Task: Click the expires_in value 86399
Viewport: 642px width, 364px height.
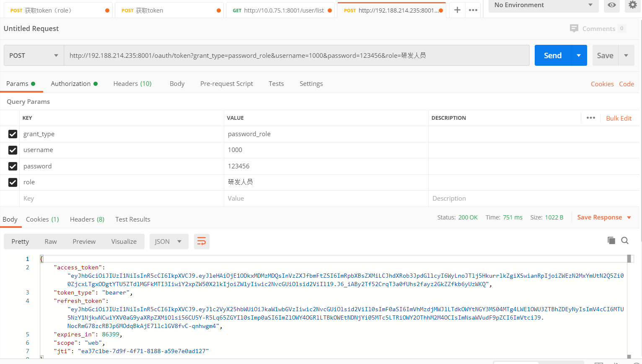Action: [111, 334]
